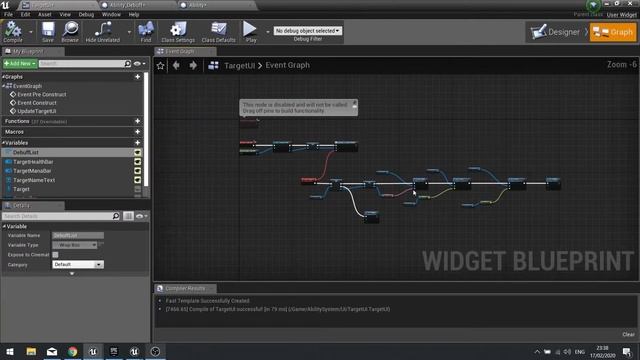Screen dimensions: 640x360
Task: Open the Find tool
Action: tap(146, 32)
